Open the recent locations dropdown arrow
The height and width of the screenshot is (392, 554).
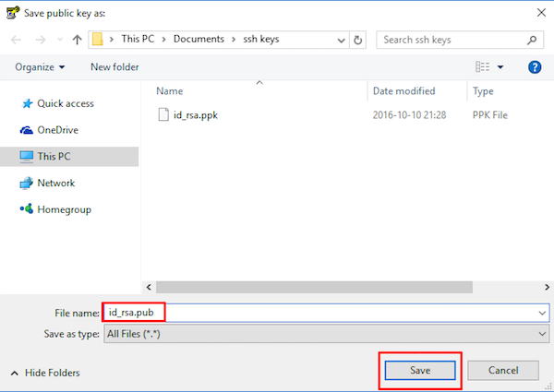point(60,40)
